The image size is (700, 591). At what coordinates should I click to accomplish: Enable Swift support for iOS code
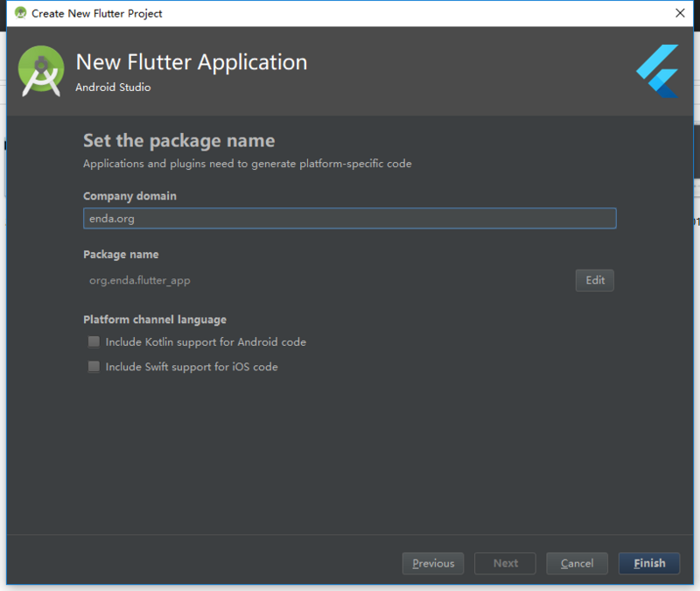click(94, 367)
